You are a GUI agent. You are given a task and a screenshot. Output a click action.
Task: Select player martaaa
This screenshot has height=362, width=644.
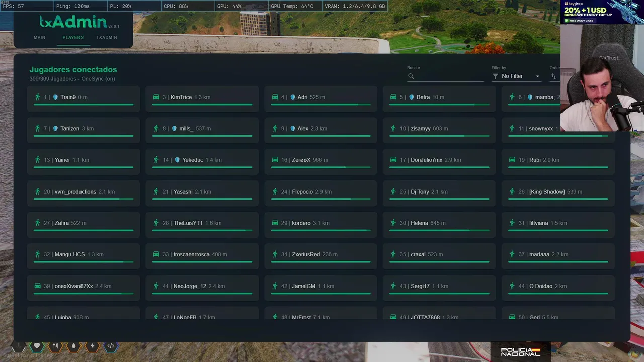click(x=558, y=256)
